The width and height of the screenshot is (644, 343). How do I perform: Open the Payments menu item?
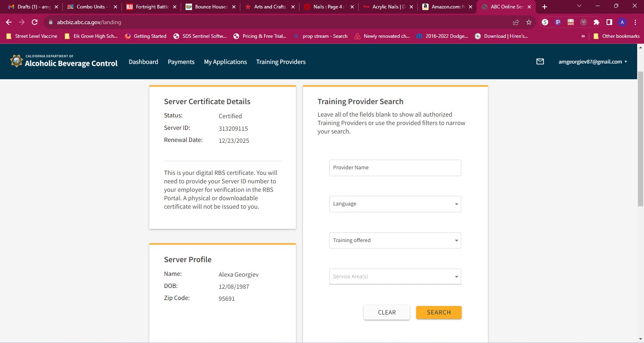(x=181, y=62)
